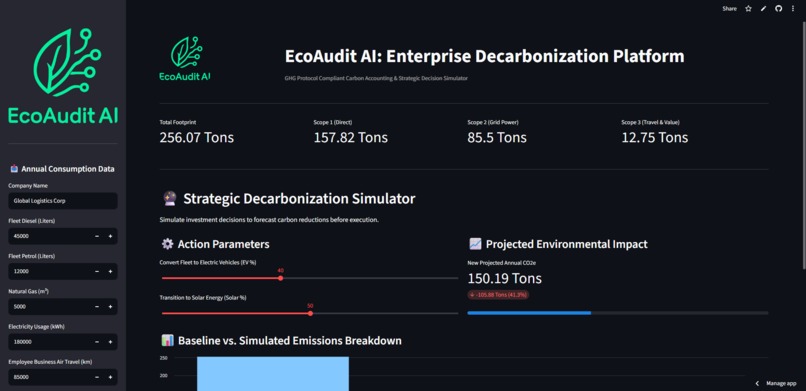Click the chart icon beside Projected Environmental Impact

(x=475, y=244)
